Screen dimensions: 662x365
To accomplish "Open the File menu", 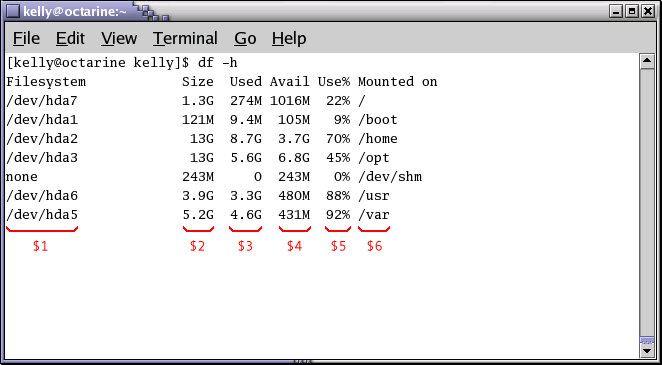I will 26,38.
